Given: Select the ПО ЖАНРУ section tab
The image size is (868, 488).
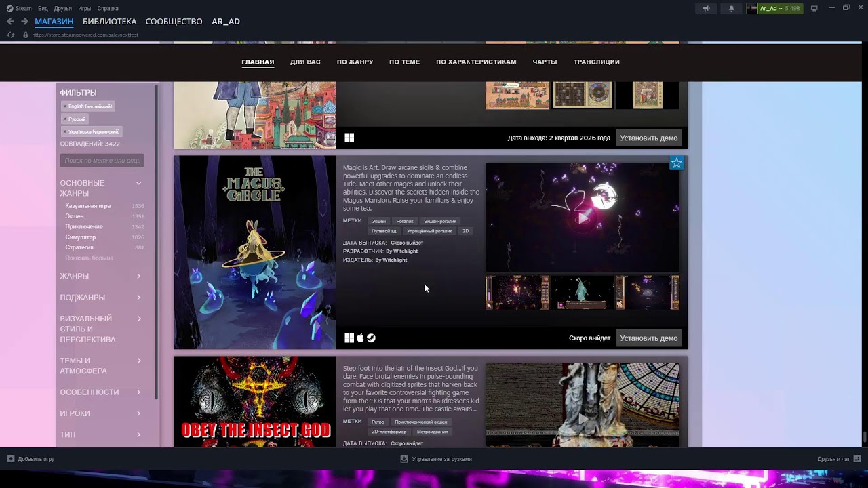Looking at the screenshot, I should point(355,62).
